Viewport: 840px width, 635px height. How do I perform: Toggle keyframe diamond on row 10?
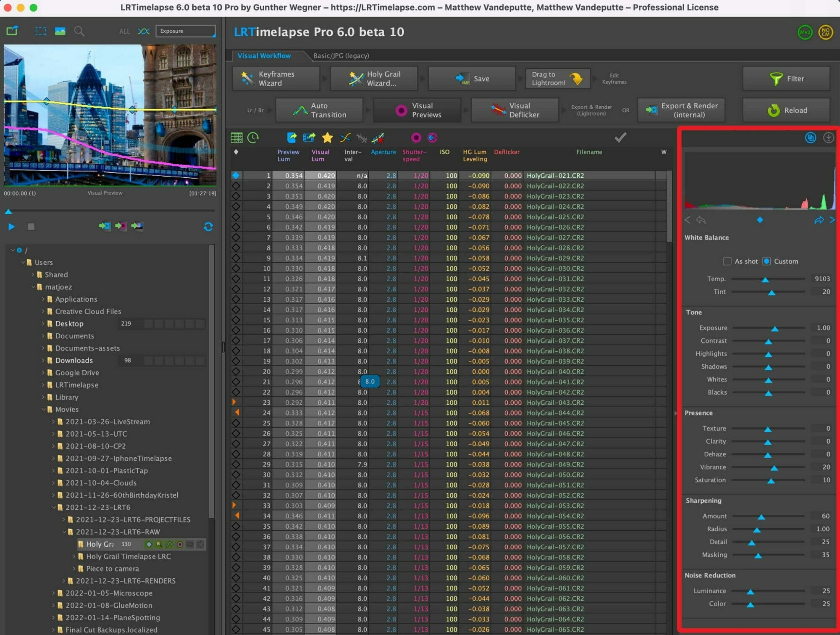click(236, 268)
